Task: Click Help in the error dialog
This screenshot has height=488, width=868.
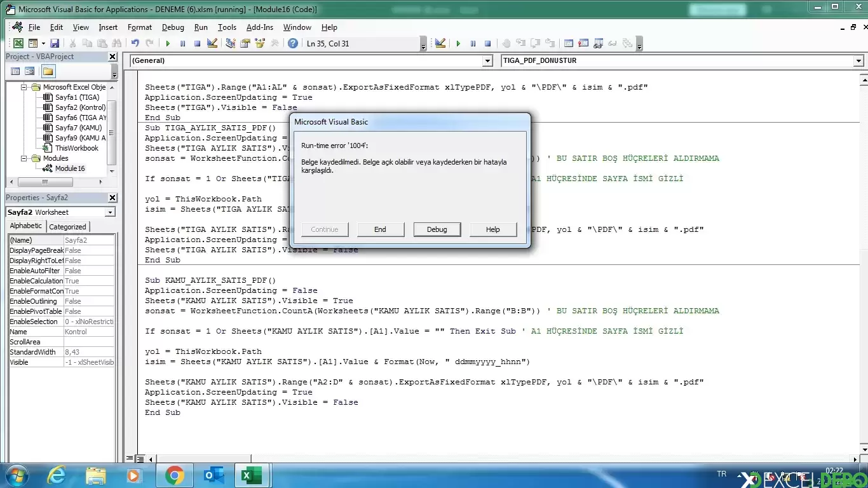Action: 492,229
